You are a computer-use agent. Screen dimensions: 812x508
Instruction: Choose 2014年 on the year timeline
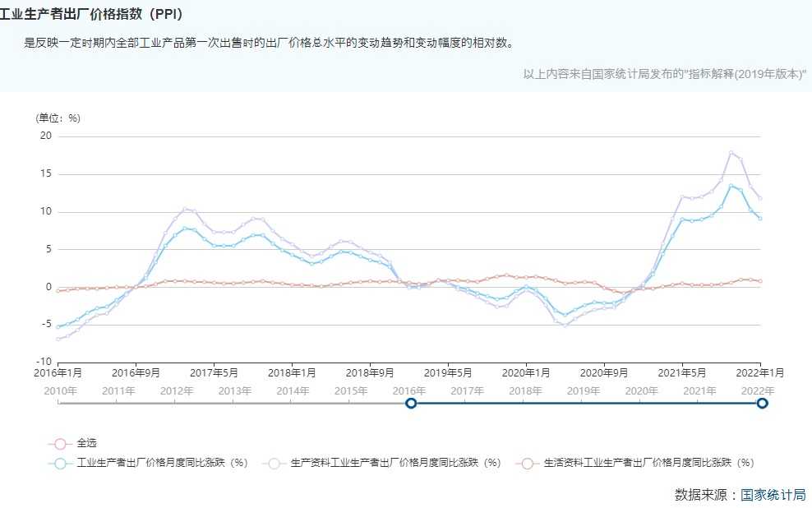tap(293, 390)
